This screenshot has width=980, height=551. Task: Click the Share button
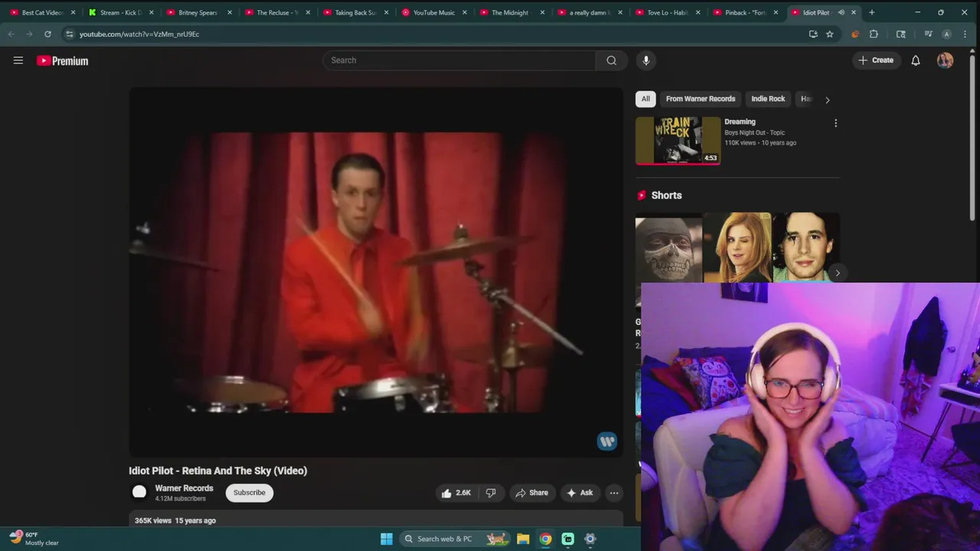click(x=531, y=493)
